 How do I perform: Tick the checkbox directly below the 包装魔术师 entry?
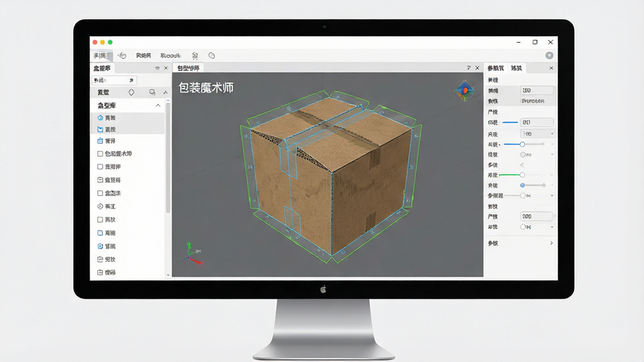click(100, 167)
